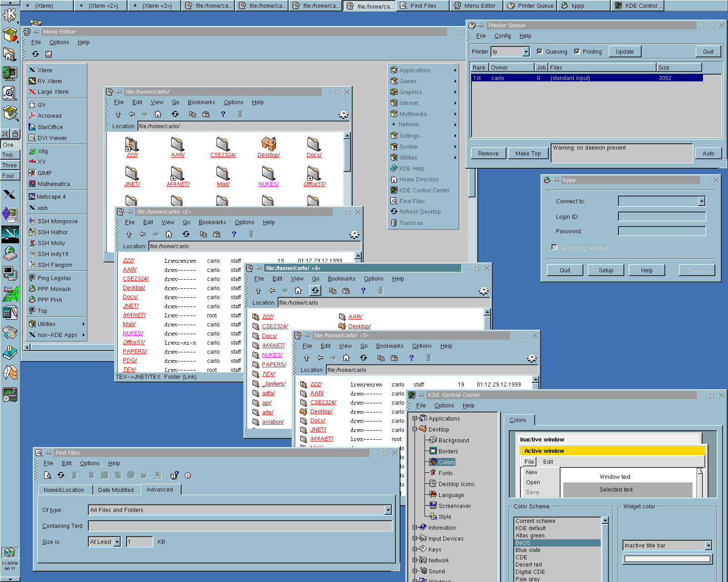The width and height of the screenshot is (728, 582).
Task: Open Bookmarks menu in file:/home/carlo/ window
Action: [201, 102]
